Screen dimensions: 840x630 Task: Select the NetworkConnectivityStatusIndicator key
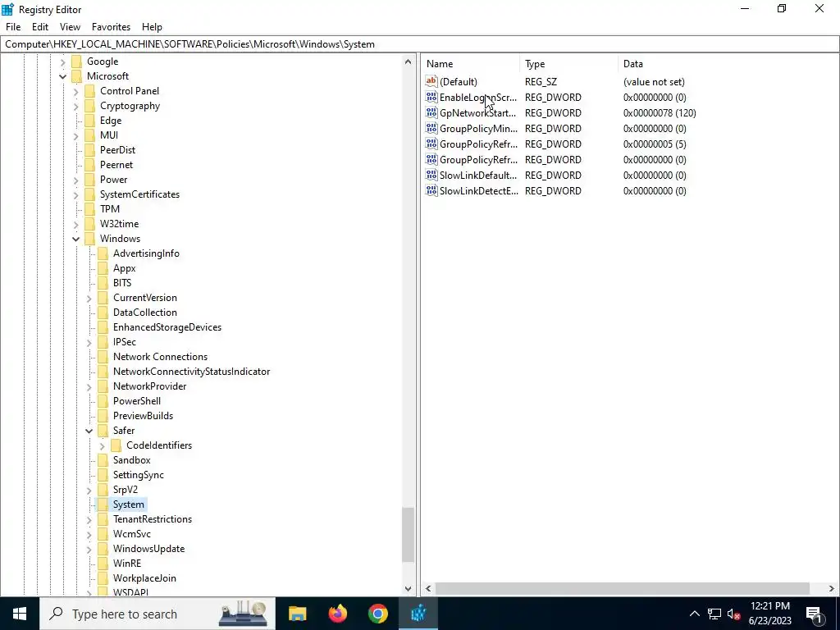(191, 372)
